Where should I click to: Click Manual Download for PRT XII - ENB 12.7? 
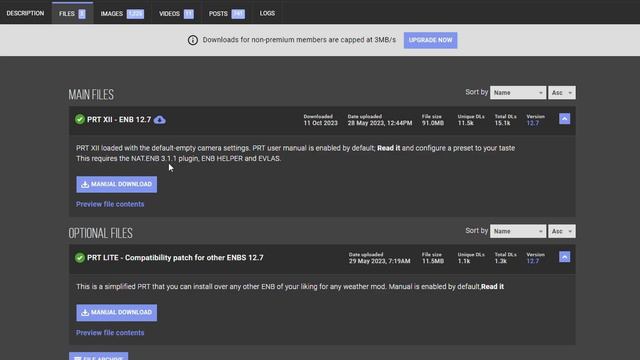[116, 184]
